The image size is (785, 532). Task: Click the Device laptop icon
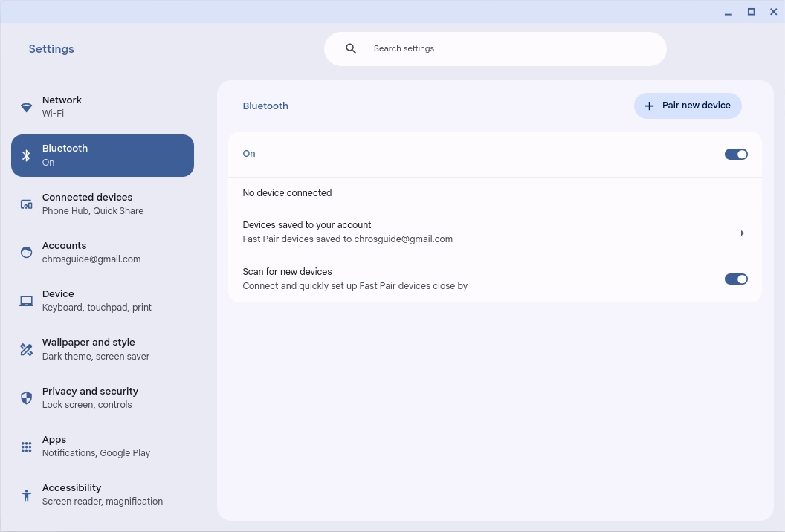[27, 301]
